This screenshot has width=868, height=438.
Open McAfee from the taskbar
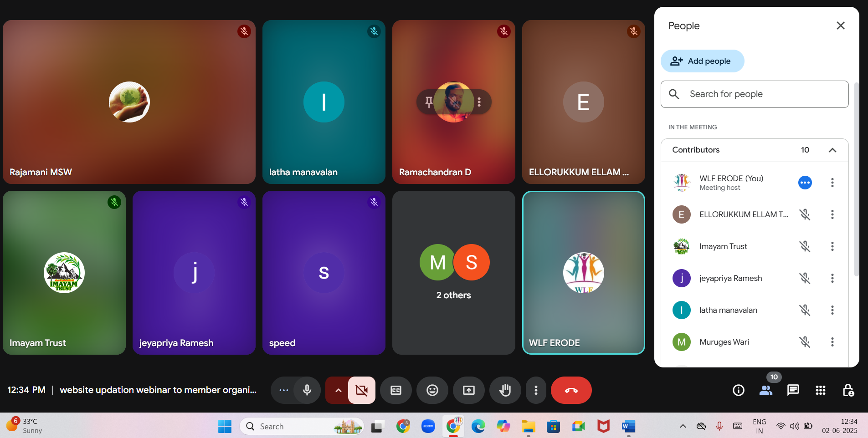pyautogui.click(x=603, y=427)
